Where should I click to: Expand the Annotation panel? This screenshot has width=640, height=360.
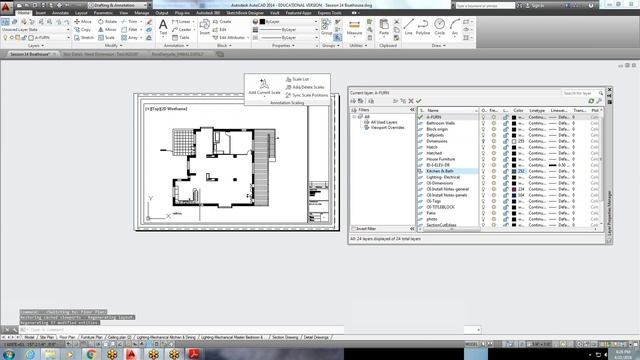pos(176,46)
